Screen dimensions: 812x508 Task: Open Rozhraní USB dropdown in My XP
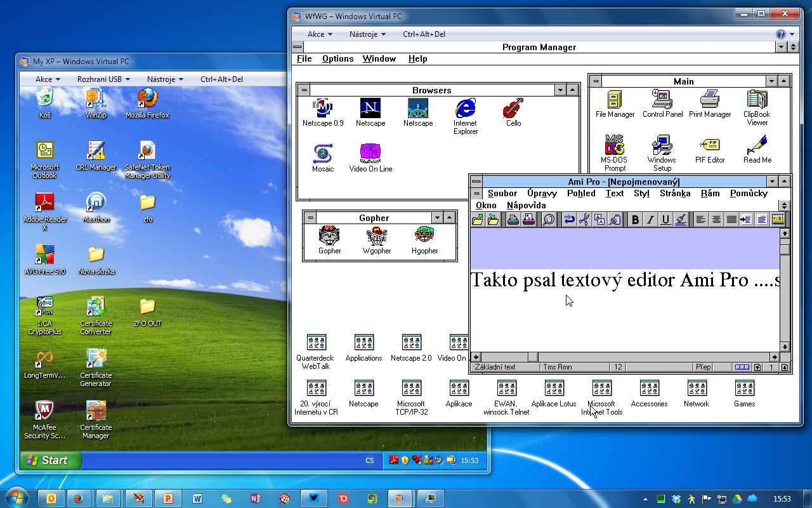click(x=103, y=79)
